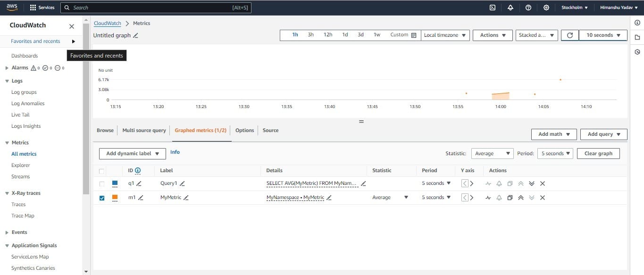Open the AWS console home logo

click(x=12, y=7)
